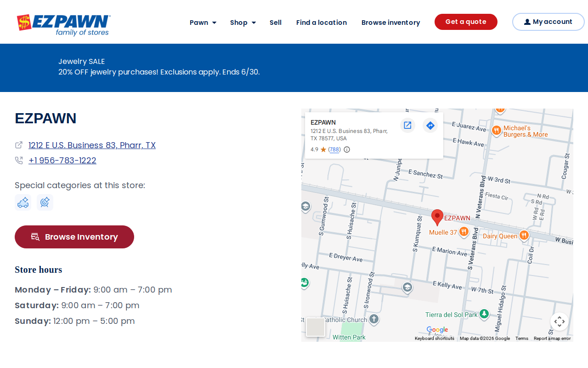
Task: Open larger map icon in the map card
Action: point(407,125)
